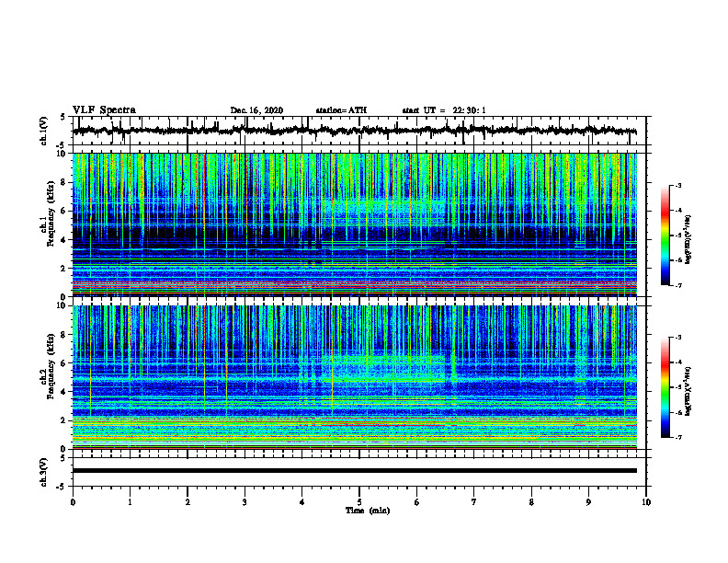The image size is (728, 563).
Task: Select the ch.1 "Frequency (kHz)" axis label
Action: coord(51,214)
